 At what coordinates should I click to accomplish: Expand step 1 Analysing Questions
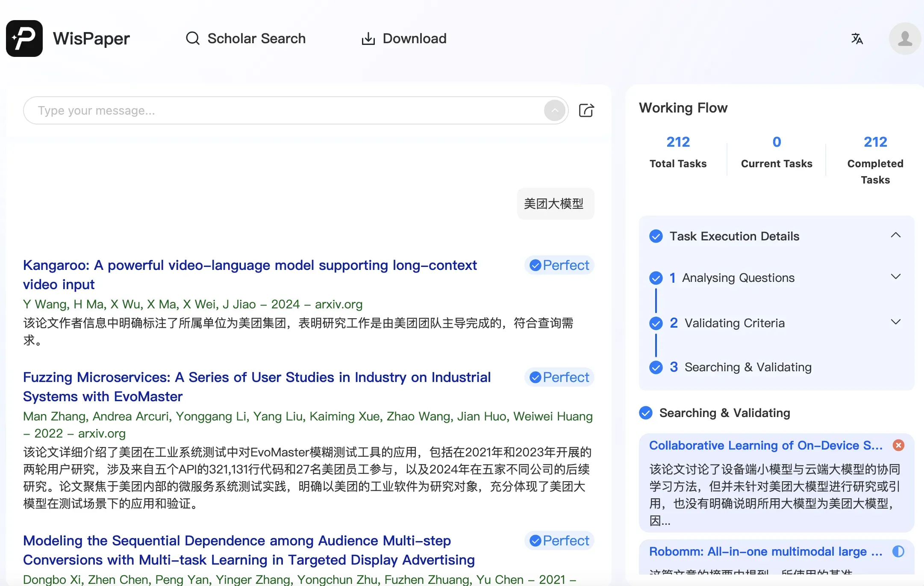pyautogui.click(x=896, y=276)
